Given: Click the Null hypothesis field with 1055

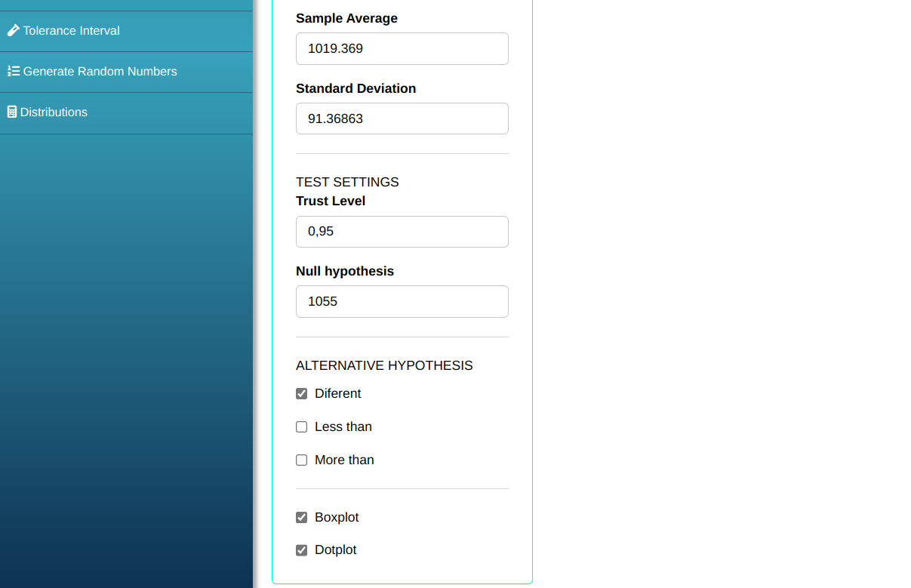Looking at the screenshot, I should pyautogui.click(x=402, y=302).
